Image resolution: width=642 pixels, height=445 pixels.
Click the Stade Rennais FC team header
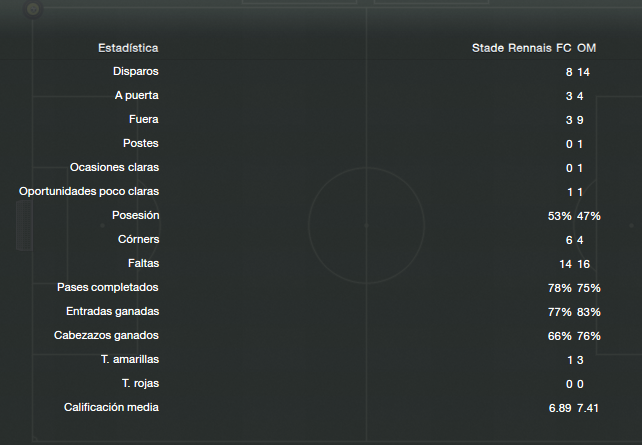pos(521,48)
